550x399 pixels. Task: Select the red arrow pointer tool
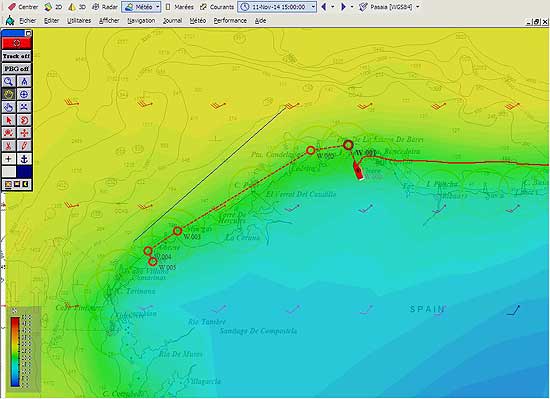[9, 120]
